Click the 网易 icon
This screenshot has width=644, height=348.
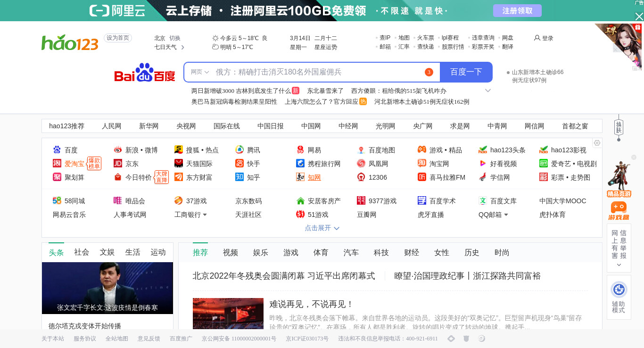point(300,150)
